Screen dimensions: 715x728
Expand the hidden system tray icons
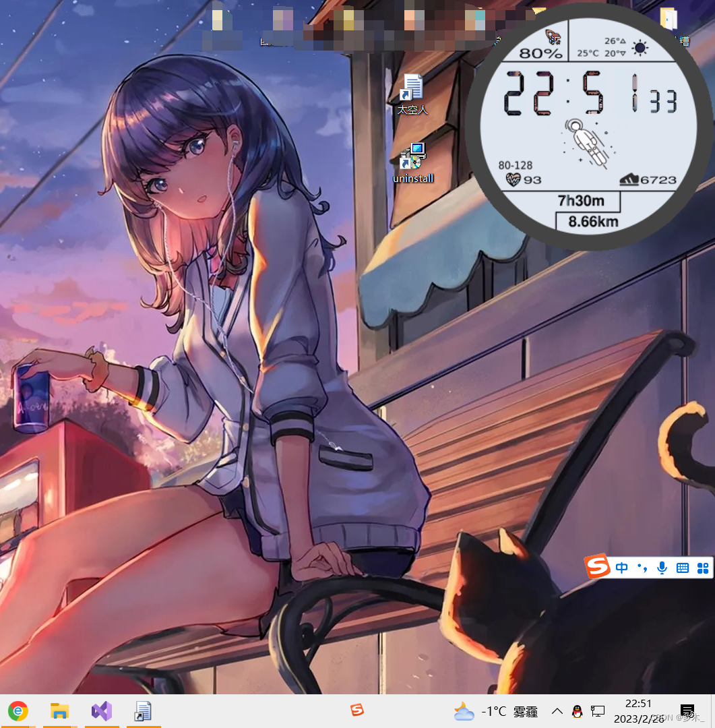[557, 711]
